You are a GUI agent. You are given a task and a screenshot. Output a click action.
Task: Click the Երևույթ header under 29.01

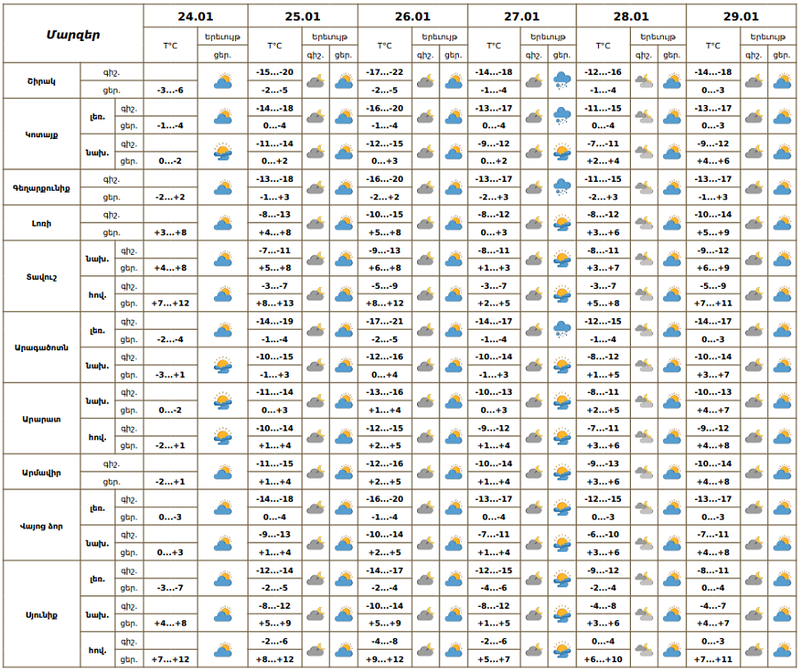pos(769,37)
